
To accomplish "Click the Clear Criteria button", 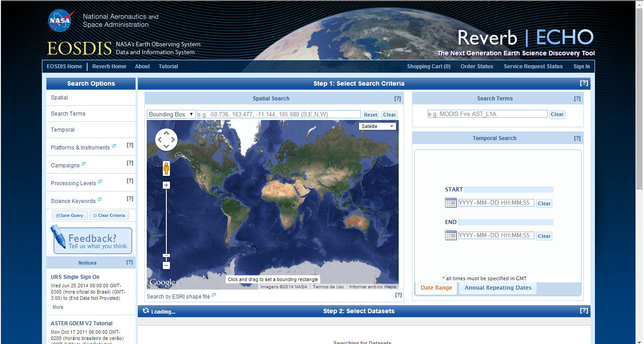I will click(x=109, y=216).
